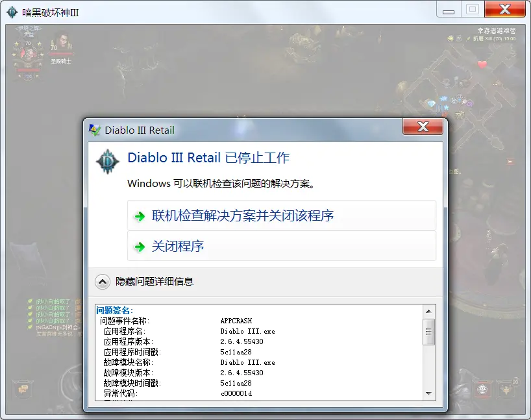Click the green arrow beside 关闭程序
This screenshot has height=420, width=531.
click(x=140, y=247)
